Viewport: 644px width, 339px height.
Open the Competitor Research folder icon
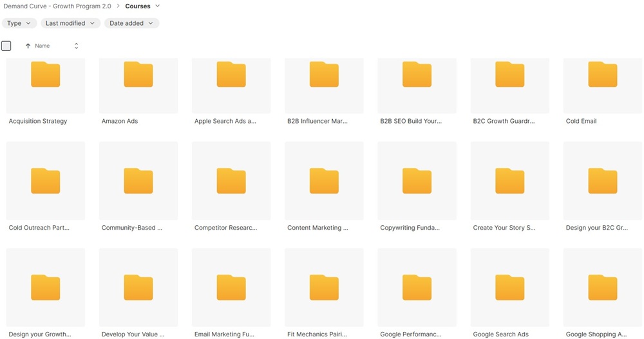coord(231,181)
